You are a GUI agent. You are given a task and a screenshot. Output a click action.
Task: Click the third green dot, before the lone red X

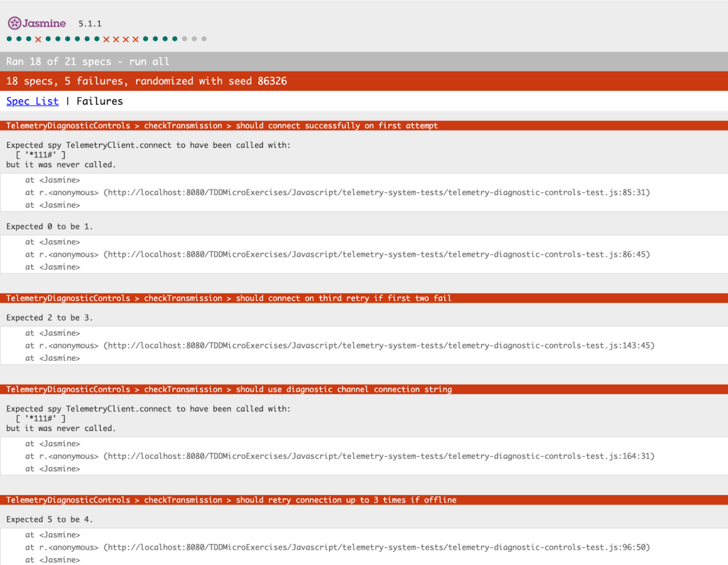coord(28,39)
